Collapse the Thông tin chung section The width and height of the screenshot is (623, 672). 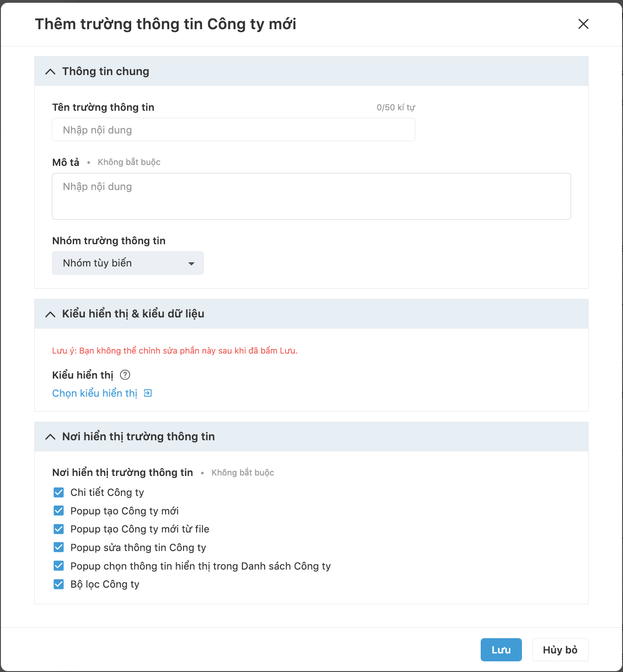tap(51, 71)
